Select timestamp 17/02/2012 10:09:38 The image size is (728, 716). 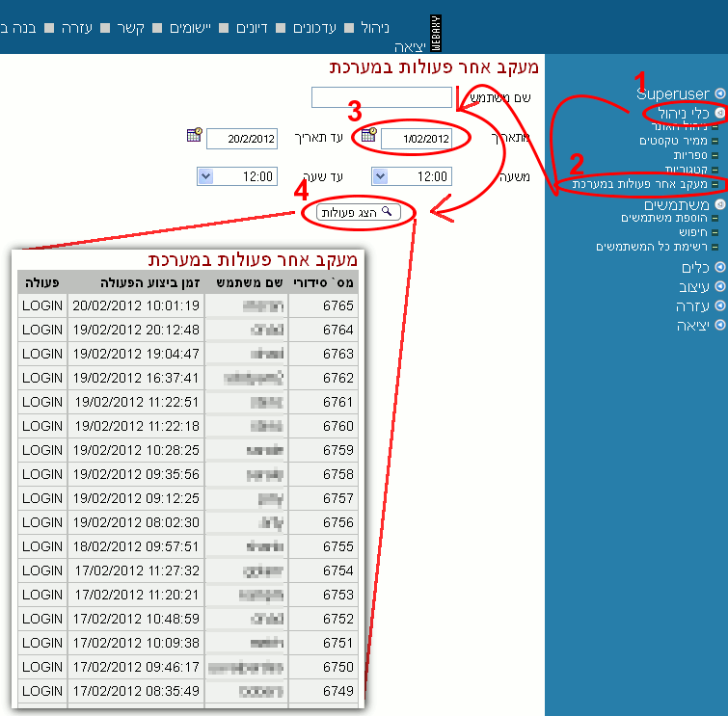pos(137,643)
